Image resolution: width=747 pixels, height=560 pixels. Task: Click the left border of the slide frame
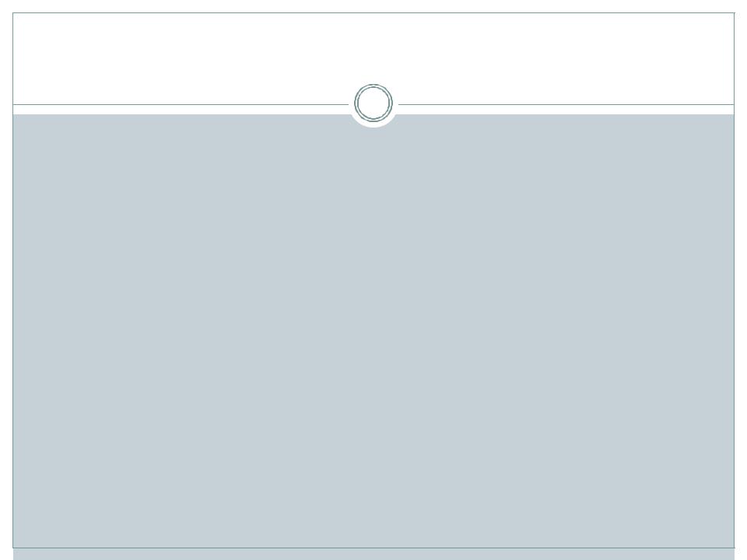(13, 281)
